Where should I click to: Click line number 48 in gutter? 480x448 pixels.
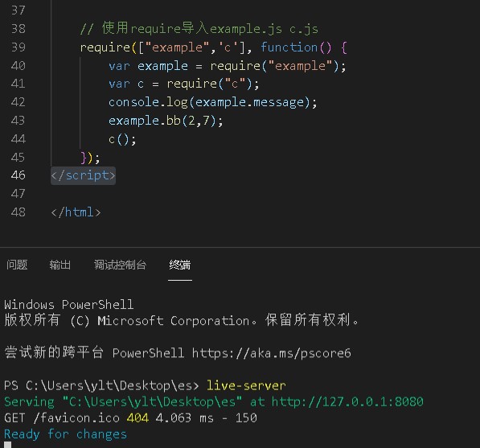coord(18,212)
